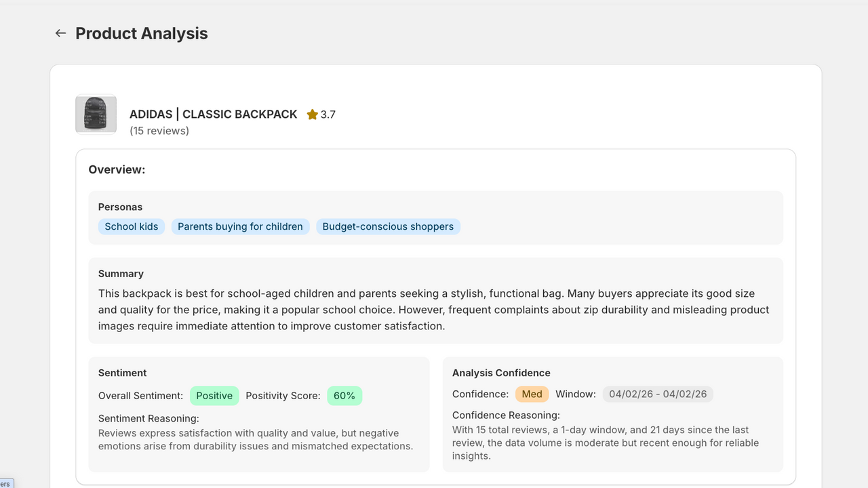Click the Sentiment Reasoning text

click(256, 440)
